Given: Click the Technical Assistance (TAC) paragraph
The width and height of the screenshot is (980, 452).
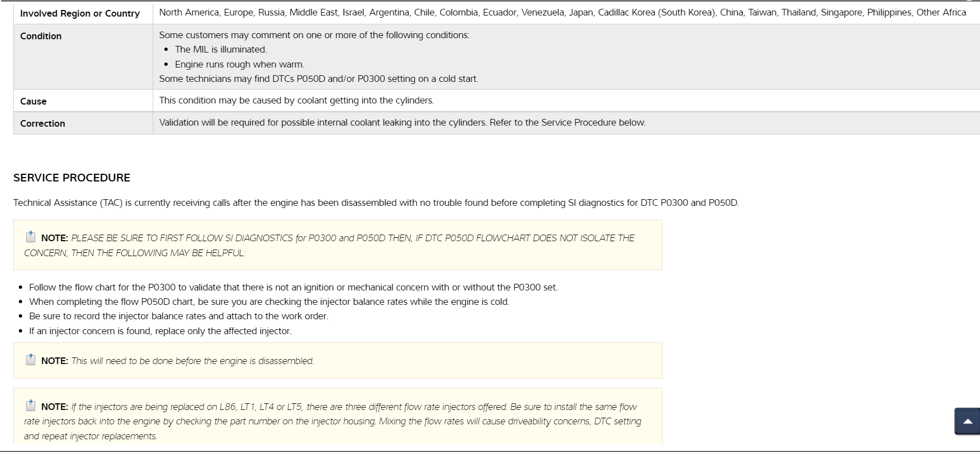Looking at the screenshot, I should click(x=376, y=202).
